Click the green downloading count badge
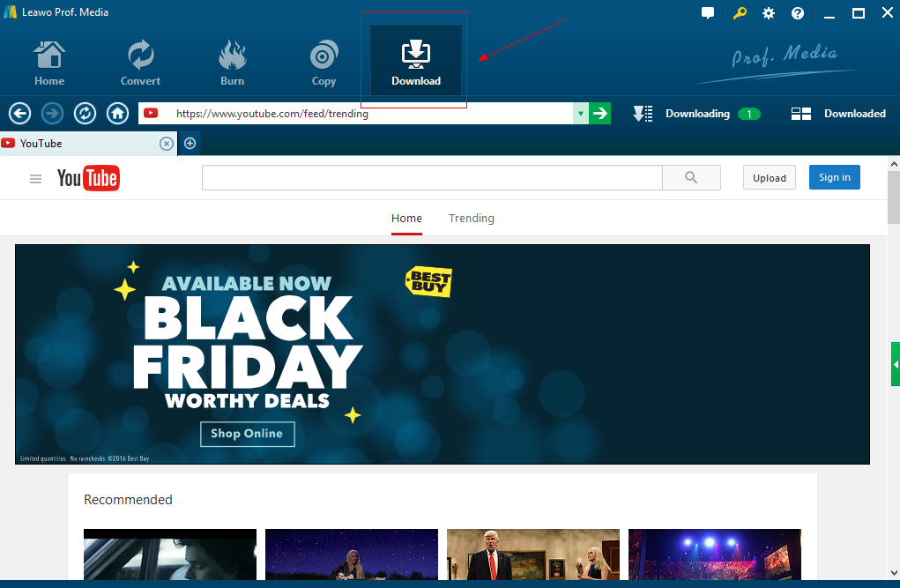 749,114
